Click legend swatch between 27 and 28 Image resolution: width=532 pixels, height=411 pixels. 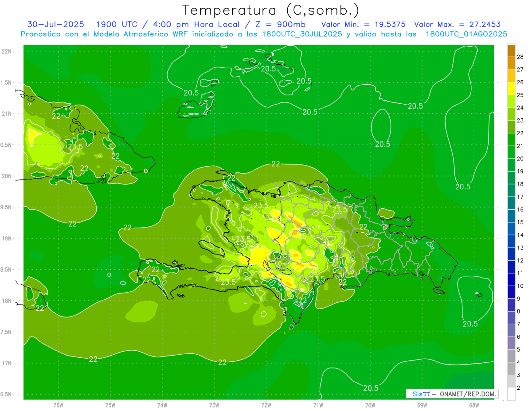[512, 63]
